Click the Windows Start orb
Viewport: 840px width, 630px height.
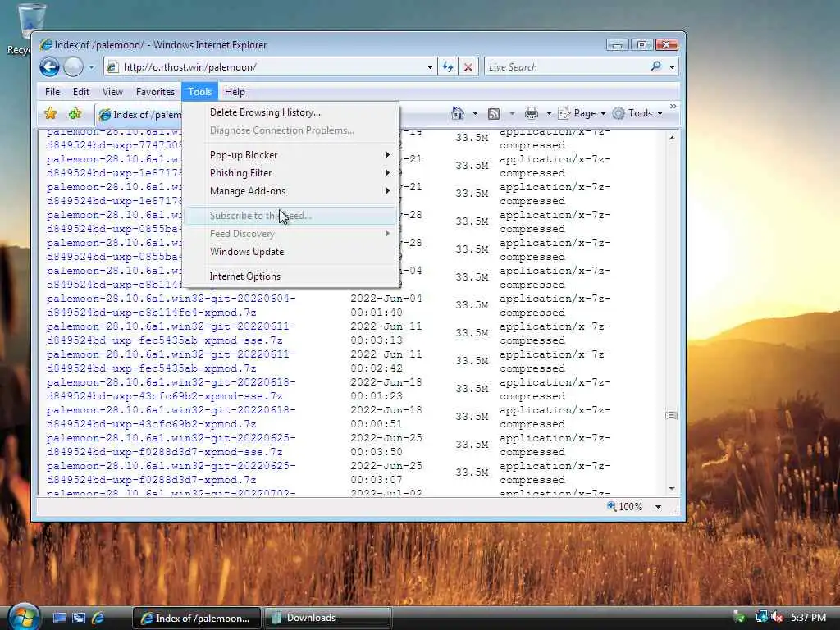[24, 617]
